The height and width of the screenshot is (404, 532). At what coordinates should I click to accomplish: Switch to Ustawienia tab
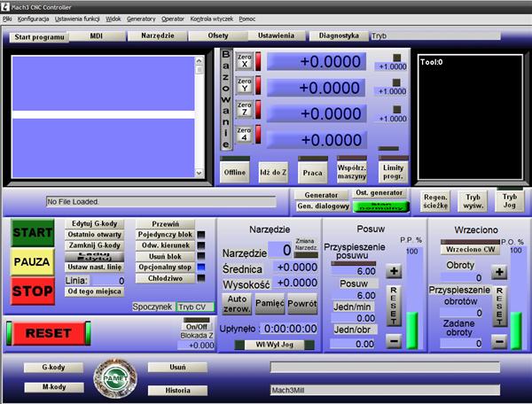pos(276,35)
